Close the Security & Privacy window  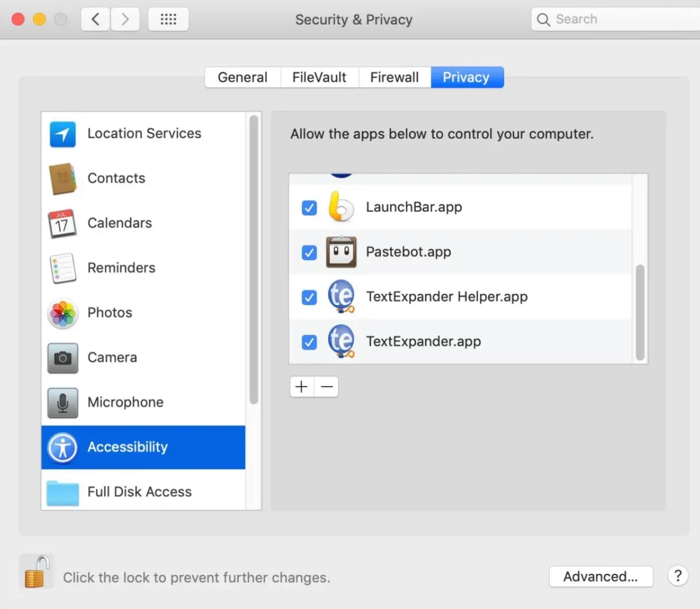point(18,20)
